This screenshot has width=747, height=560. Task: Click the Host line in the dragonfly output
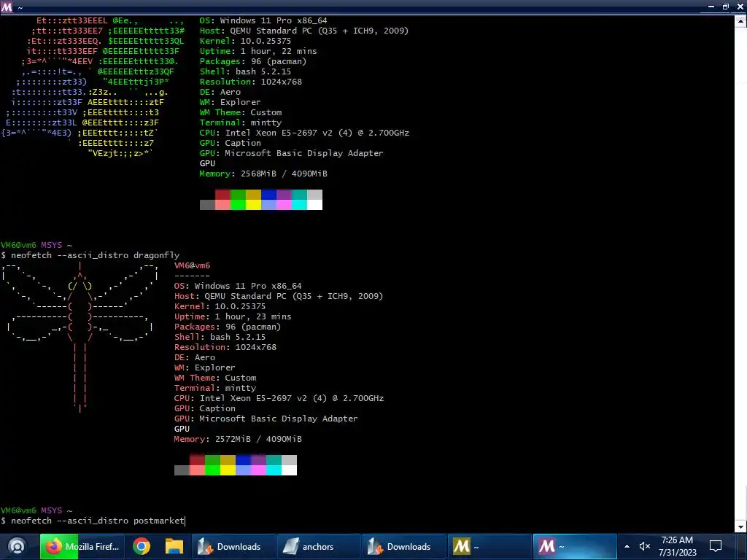point(279,296)
